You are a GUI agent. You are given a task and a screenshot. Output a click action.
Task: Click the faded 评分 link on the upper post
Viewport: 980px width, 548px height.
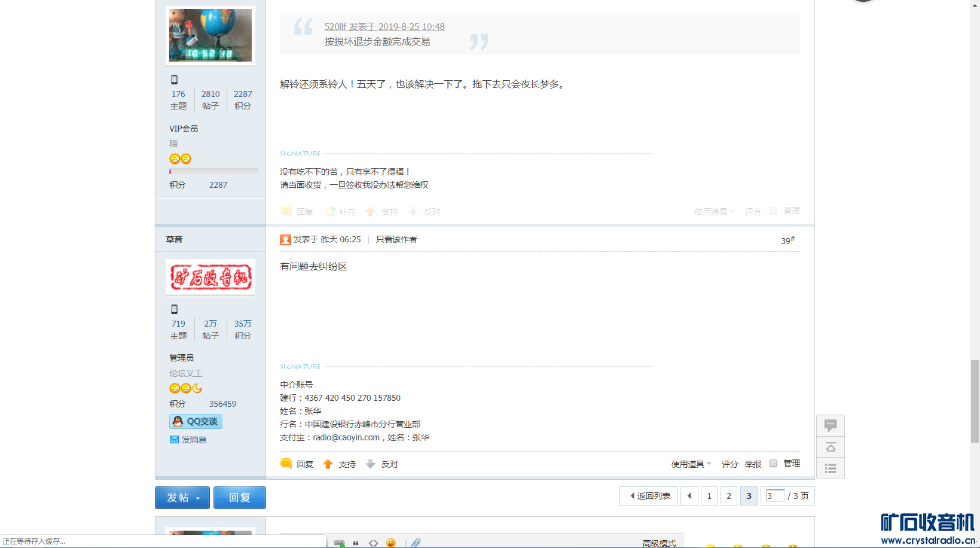(753, 212)
